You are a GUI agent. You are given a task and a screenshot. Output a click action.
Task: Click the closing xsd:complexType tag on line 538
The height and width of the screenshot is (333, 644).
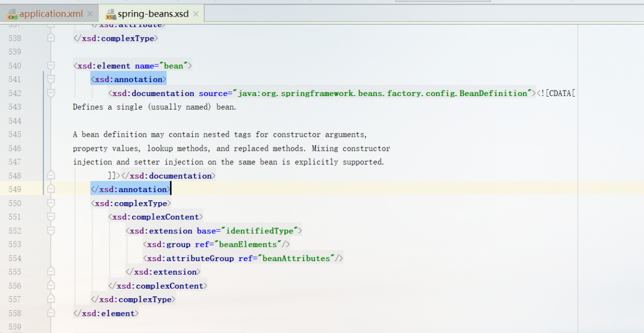(x=116, y=38)
